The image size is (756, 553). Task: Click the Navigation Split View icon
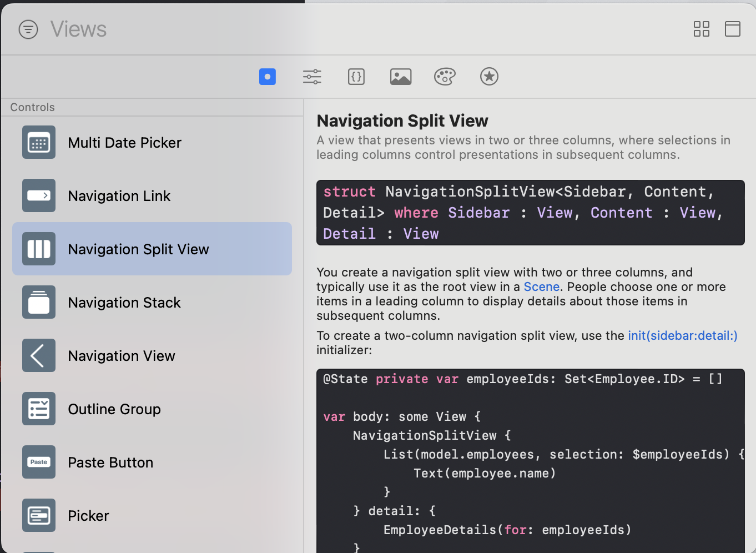click(x=39, y=249)
